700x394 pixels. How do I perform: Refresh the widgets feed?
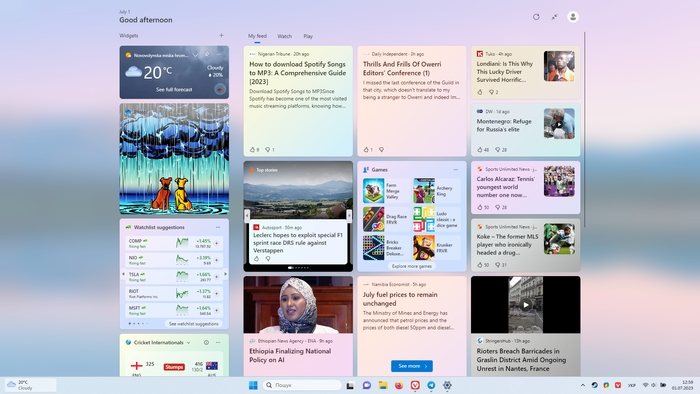pyautogui.click(x=536, y=17)
